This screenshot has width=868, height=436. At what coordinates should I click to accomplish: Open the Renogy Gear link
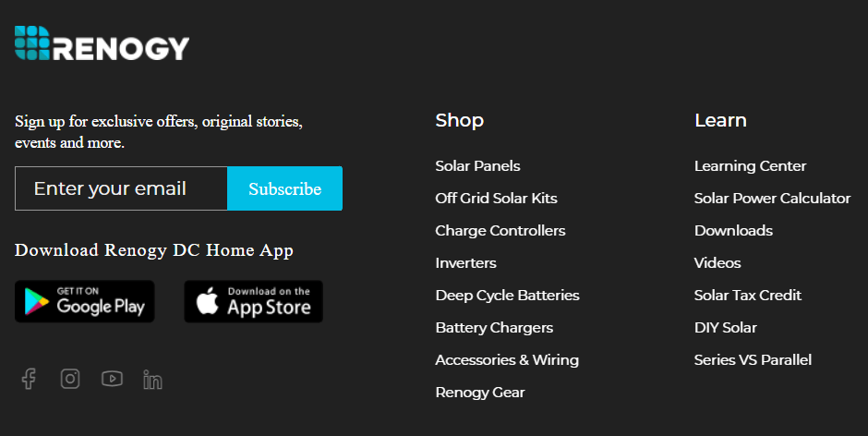click(x=480, y=393)
